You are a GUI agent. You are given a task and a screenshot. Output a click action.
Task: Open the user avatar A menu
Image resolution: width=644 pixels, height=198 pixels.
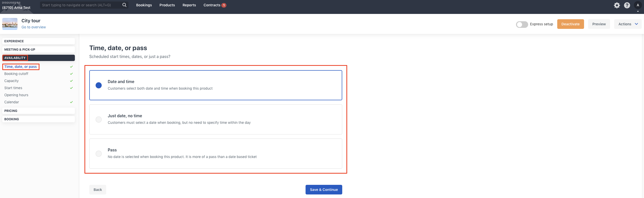(638, 5)
